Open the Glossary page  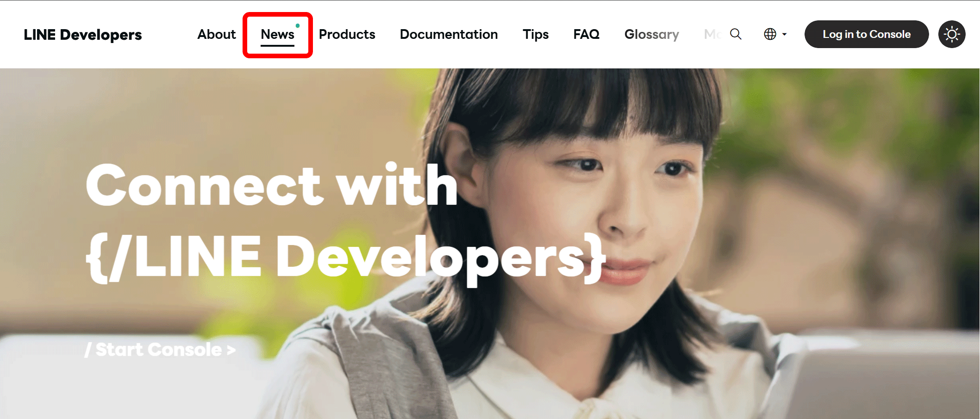coord(651,34)
